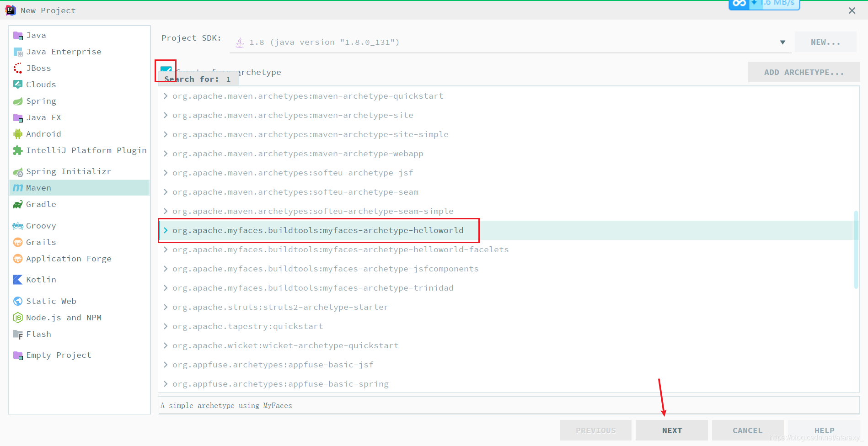Click the NEW SDK button
Viewport: 868px width, 446px height.
825,42
